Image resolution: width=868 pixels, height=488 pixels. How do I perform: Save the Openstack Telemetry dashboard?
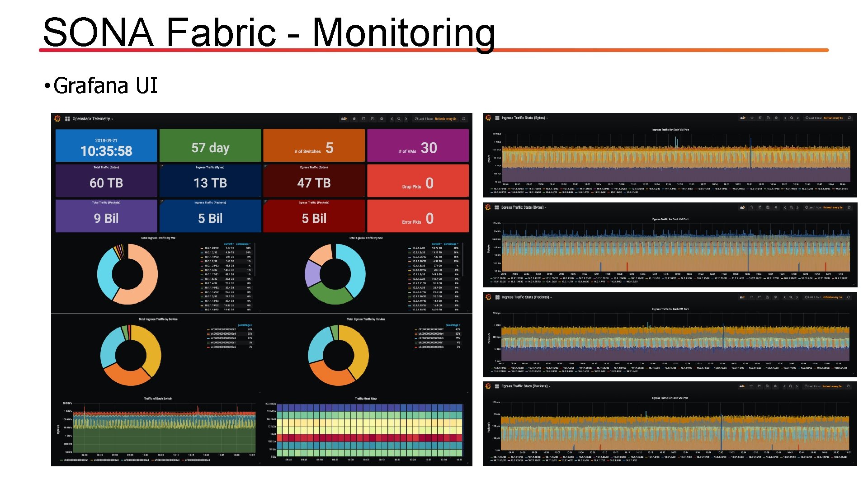373,119
